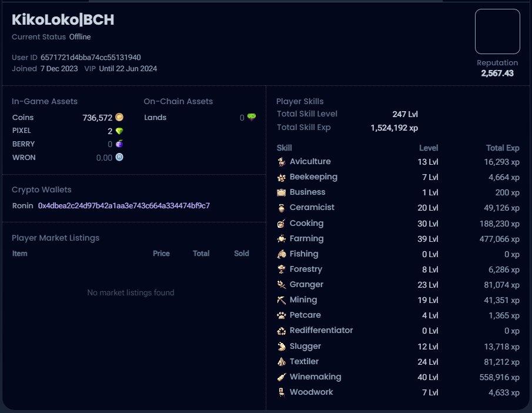
Task: Click the Item column header
Action: tap(19, 254)
